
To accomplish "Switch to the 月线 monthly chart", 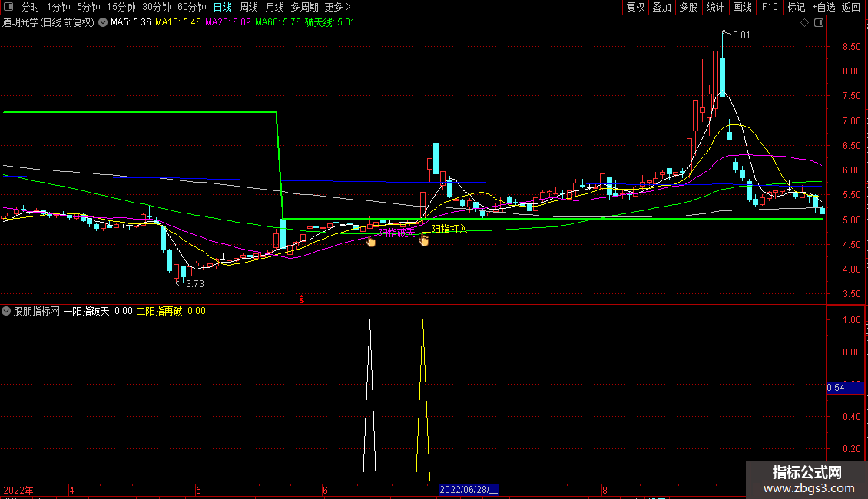I will (x=274, y=7).
